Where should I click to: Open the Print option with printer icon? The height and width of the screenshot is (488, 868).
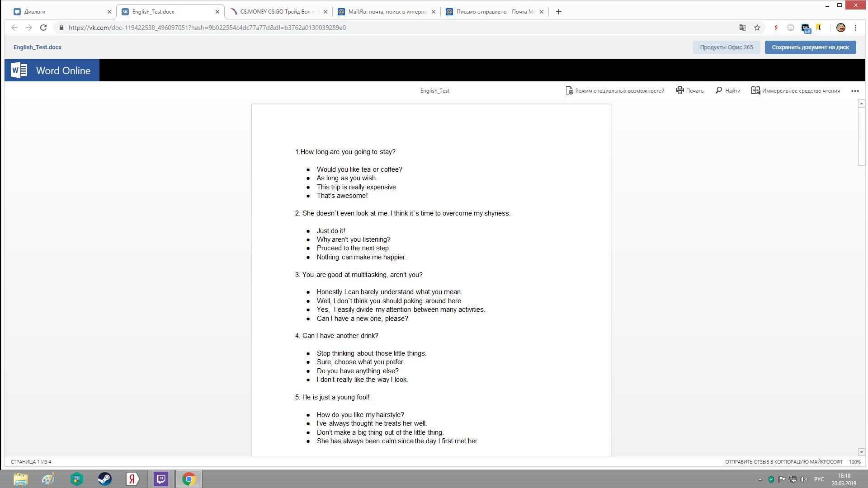point(689,91)
